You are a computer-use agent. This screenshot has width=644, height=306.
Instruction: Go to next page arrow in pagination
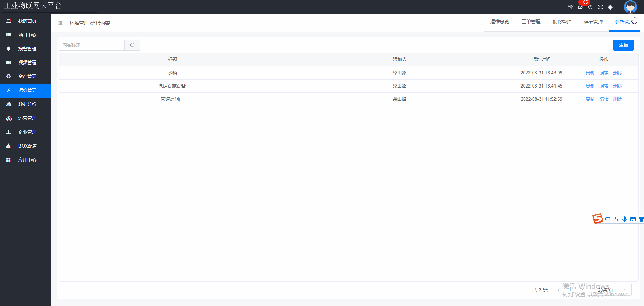click(x=582, y=290)
